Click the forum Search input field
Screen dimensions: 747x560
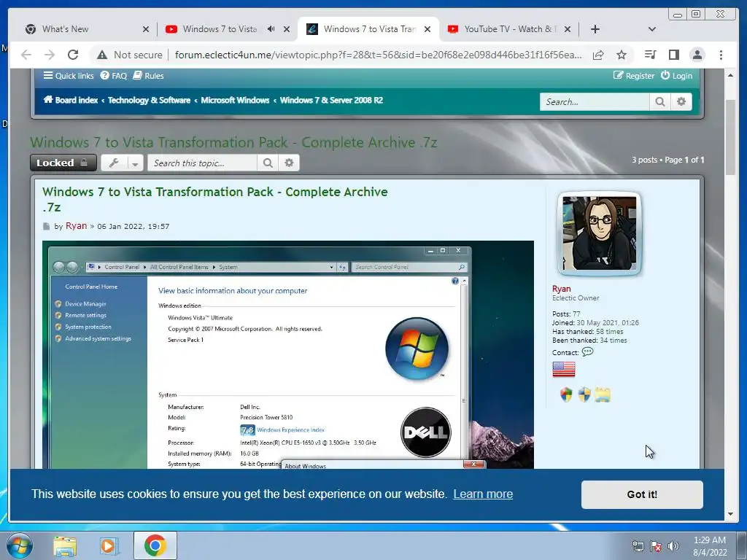click(595, 101)
